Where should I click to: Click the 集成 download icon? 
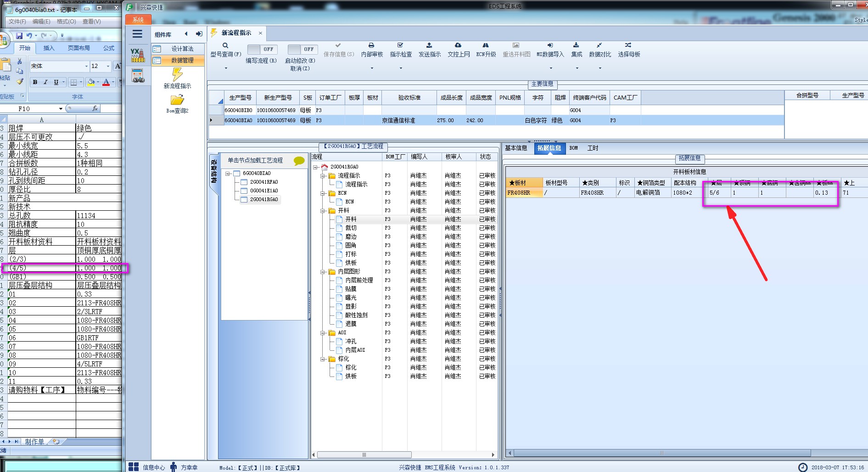click(576, 45)
